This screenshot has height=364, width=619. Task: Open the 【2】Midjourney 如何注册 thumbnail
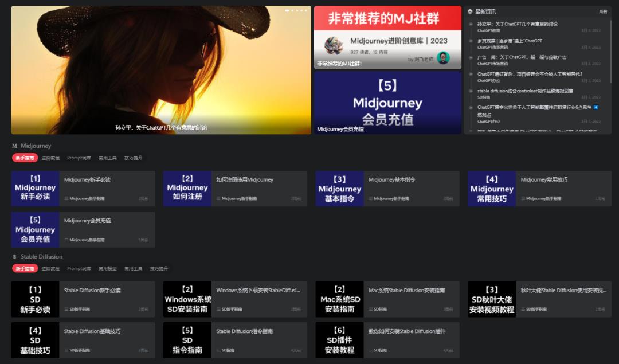click(187, 189)
